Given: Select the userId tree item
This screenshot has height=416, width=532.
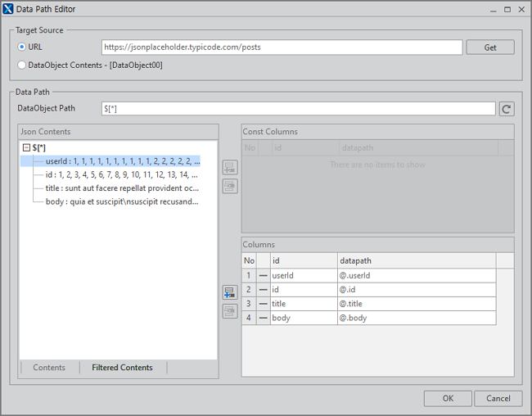Looking at the screenshot, I should coord(121,161).
